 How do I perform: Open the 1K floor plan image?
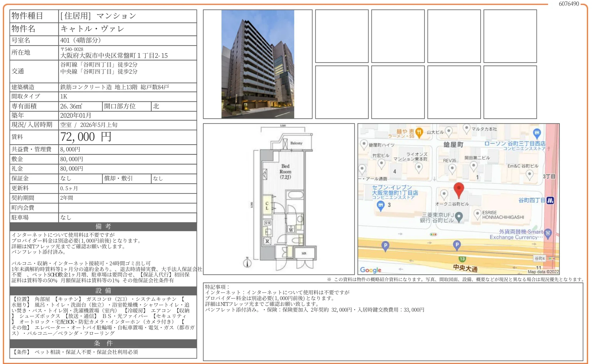click(279, 199)
